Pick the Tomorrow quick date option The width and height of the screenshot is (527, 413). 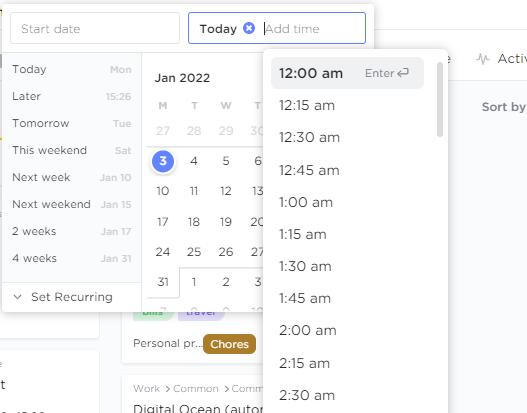pos(72,123)
